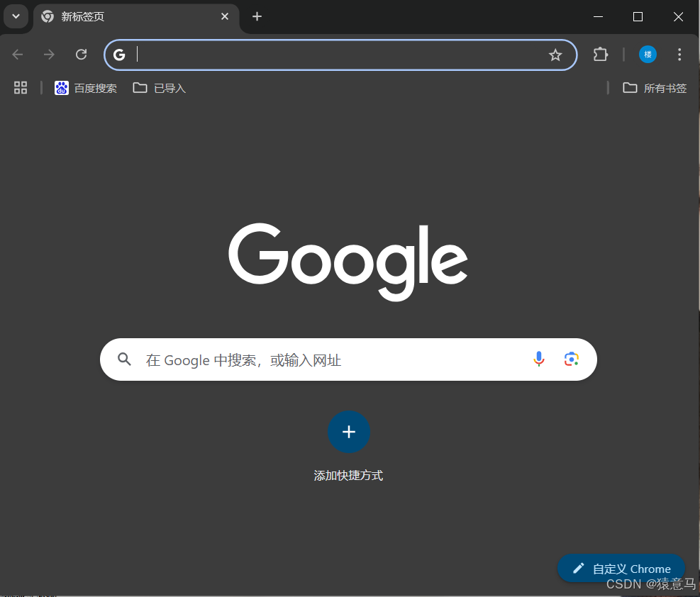Click the 添加快捷方式 label

349,476
